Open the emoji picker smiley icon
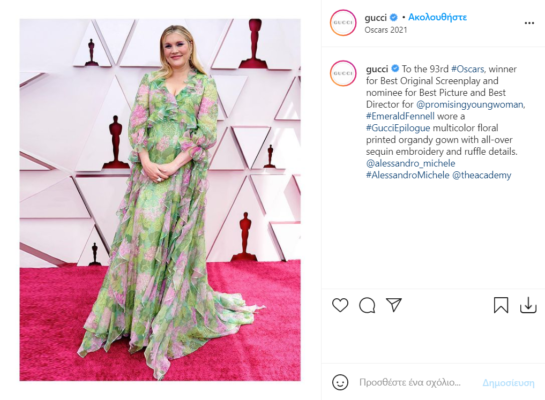The width and height of the screenshot is (545, 400). click(340, 382)
